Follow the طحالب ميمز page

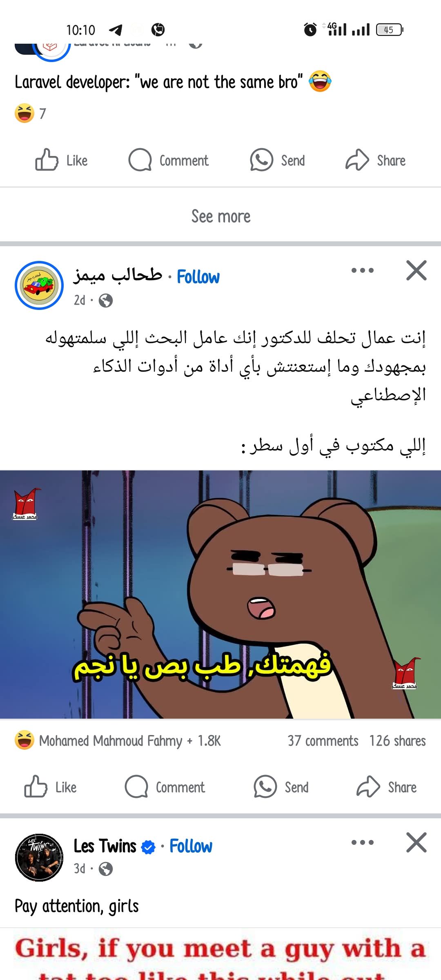(x=198, y=277)
